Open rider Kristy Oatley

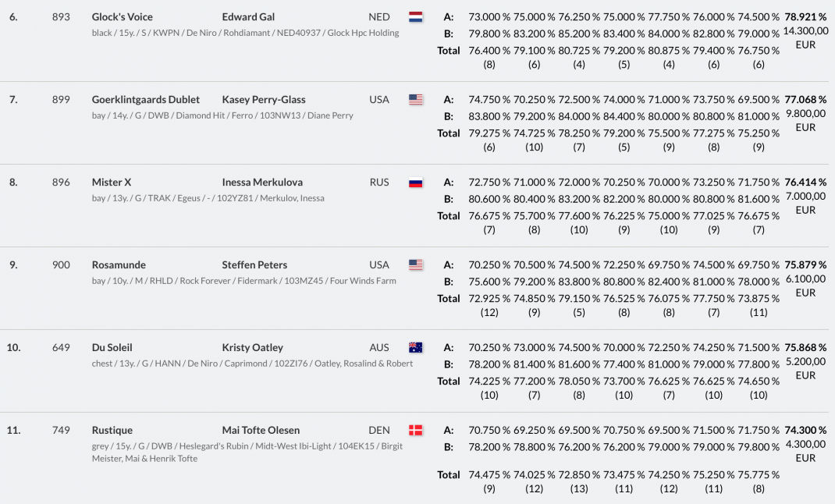point(252,347)
